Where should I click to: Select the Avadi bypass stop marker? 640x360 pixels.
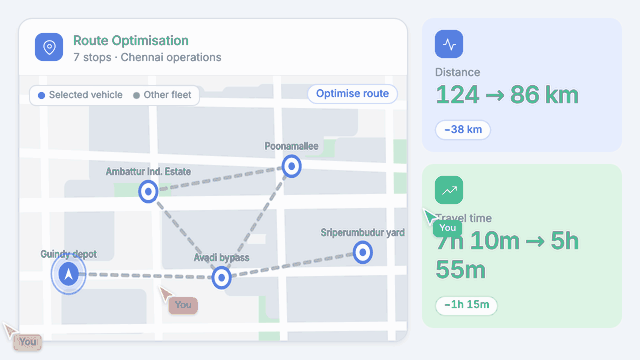pyautogui.click(x=221, y=278)
